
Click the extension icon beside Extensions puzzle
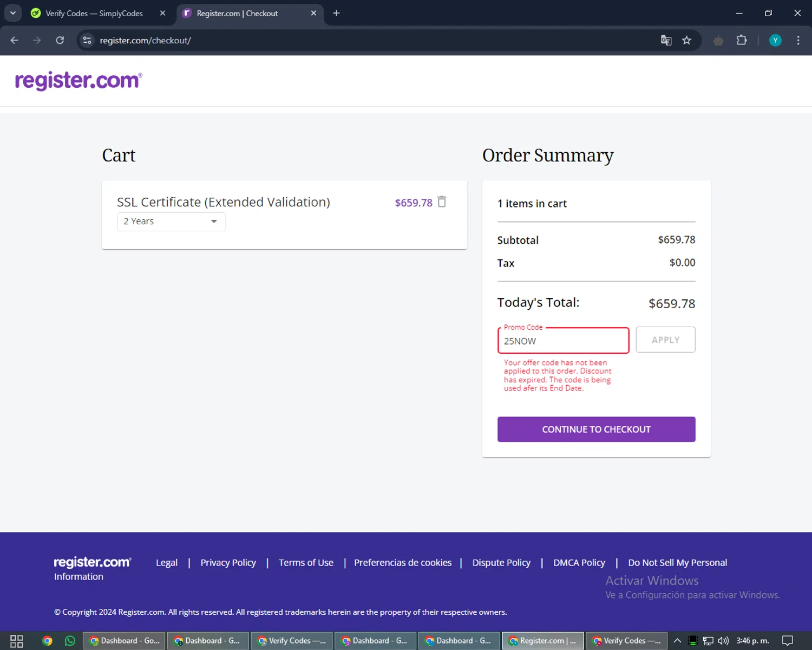[x=718, y=40]
